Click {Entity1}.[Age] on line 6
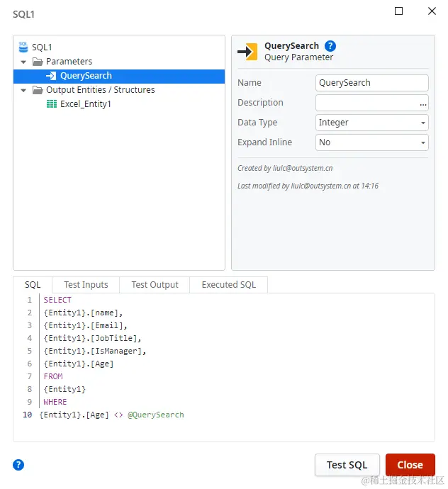448x489 pixels. [x=78, y=364]
